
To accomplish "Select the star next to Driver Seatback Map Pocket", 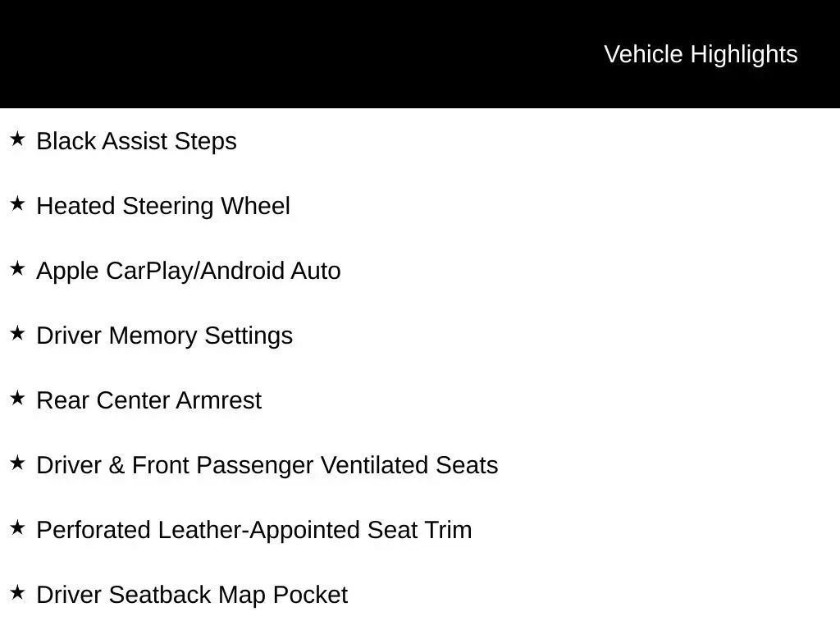I will pos(17,593).
